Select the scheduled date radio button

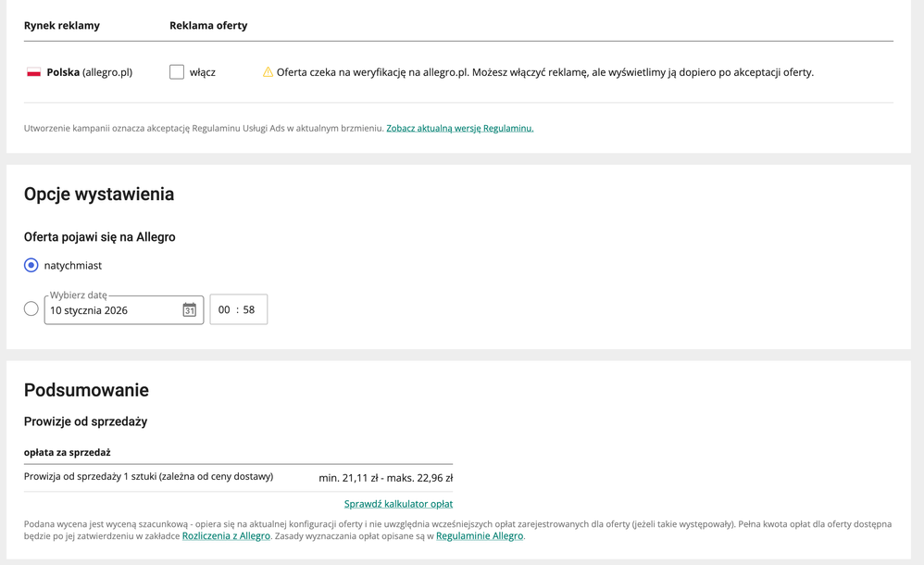[31, 308]
